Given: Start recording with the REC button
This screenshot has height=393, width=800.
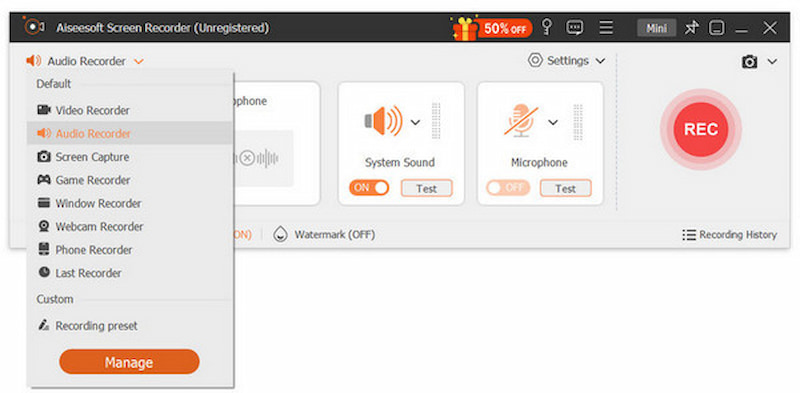Looking at the screenshot, I should [x=701, y=130].
